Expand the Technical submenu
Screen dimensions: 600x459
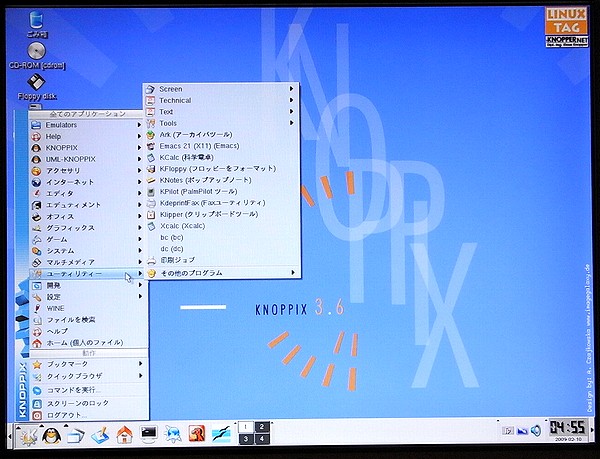221,100
